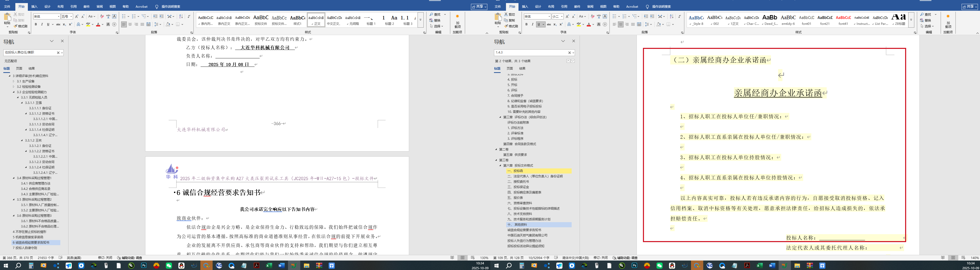980x270 pixels.
Task: Click 共享 button in the left Word window
Action: (479, 6)
